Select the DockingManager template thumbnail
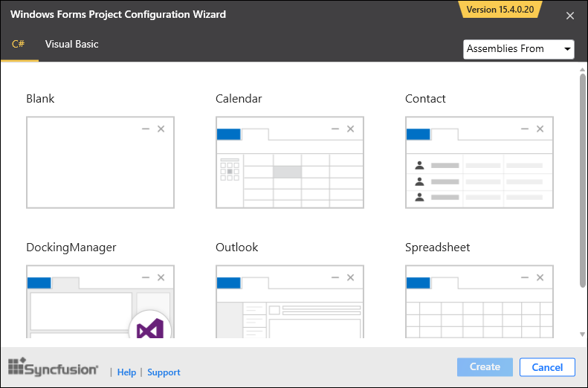Screen dimensions: 588x388 pyautogui.click(x=100, y=303)
